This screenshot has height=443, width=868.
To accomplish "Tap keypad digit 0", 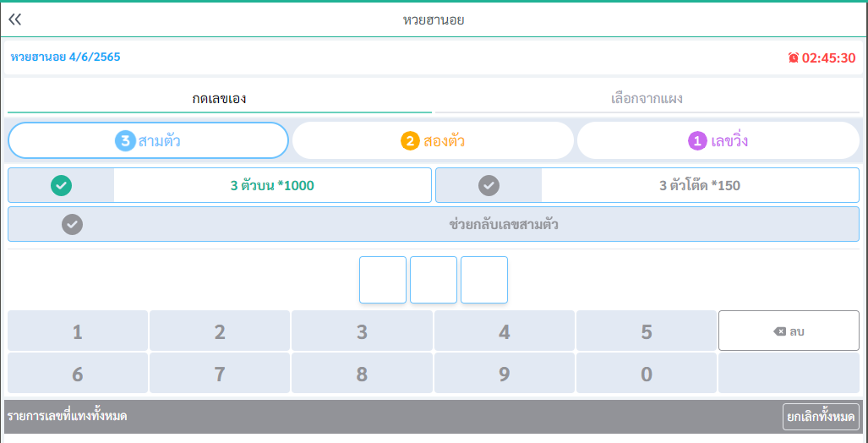I will pos(647,374).
